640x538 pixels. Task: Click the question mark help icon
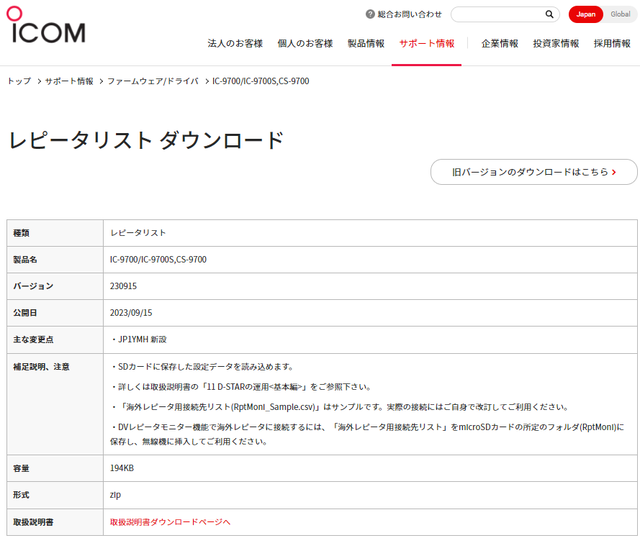pos(370,14)
